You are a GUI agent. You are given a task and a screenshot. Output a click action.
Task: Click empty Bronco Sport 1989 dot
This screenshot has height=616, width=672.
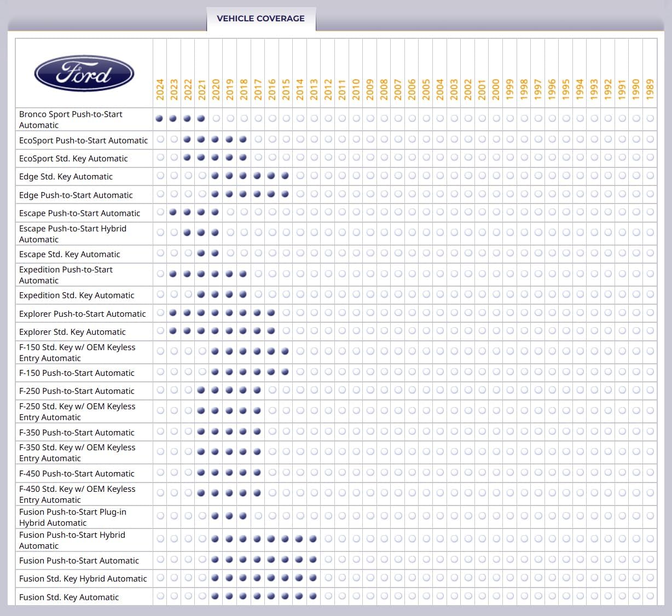(x=650, y=118)
